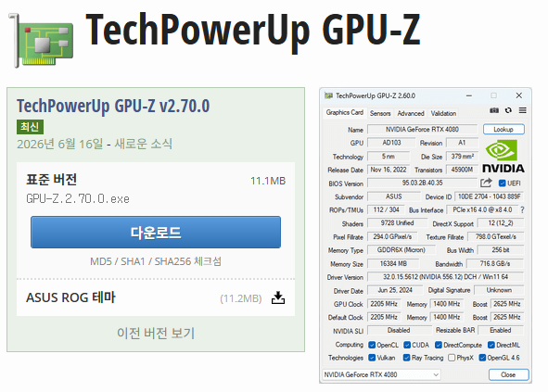548x392 pixels.
Task: Switch to the Advanced tab
Action: tap(411, 113)
